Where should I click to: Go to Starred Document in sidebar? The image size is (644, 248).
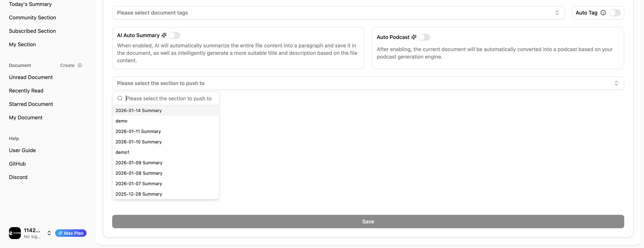click(31, 104)
